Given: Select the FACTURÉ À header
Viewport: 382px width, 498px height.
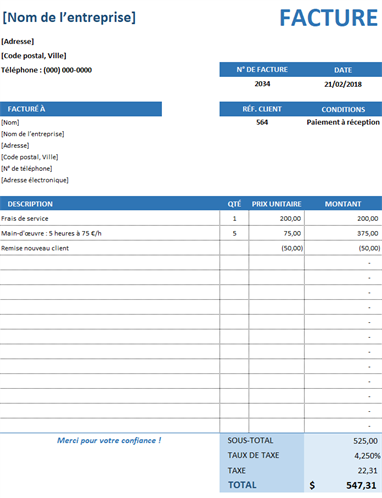Looking at the screenshot, I should pos(81,109).
